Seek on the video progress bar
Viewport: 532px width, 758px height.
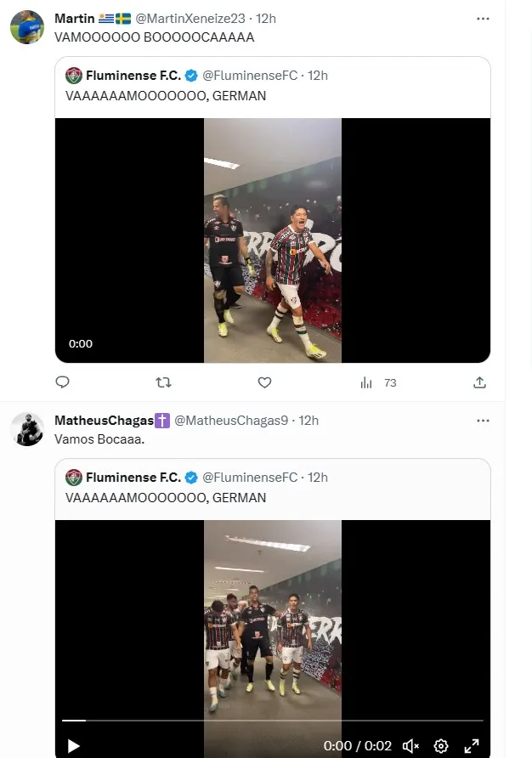pos(272,721)
